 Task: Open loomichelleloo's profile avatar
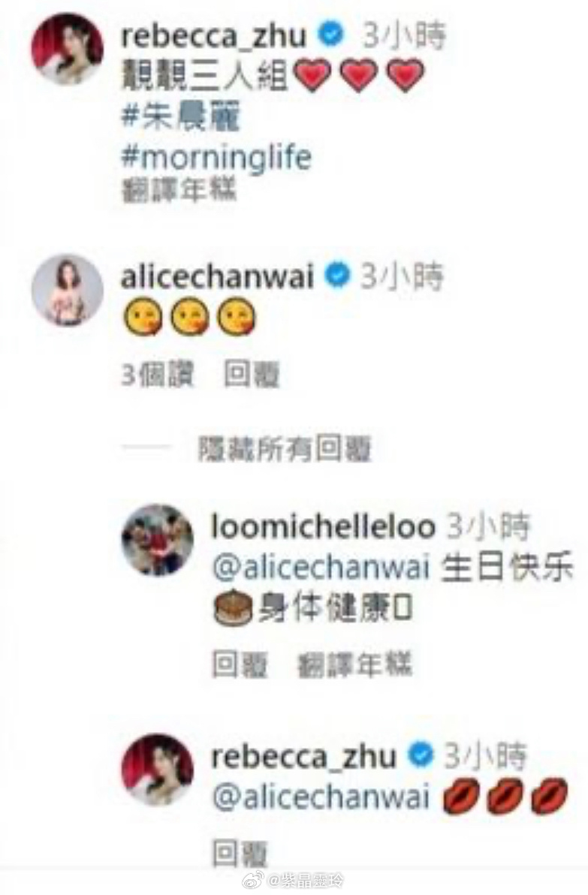[x=158, y=540]
